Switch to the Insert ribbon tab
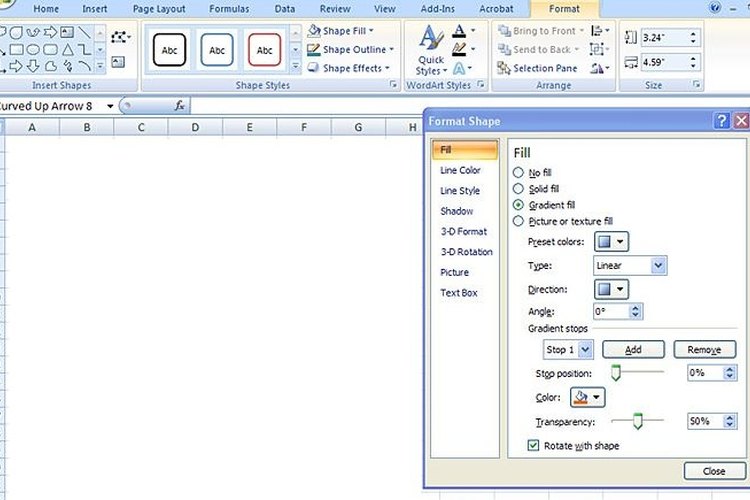 pos(94,9)
